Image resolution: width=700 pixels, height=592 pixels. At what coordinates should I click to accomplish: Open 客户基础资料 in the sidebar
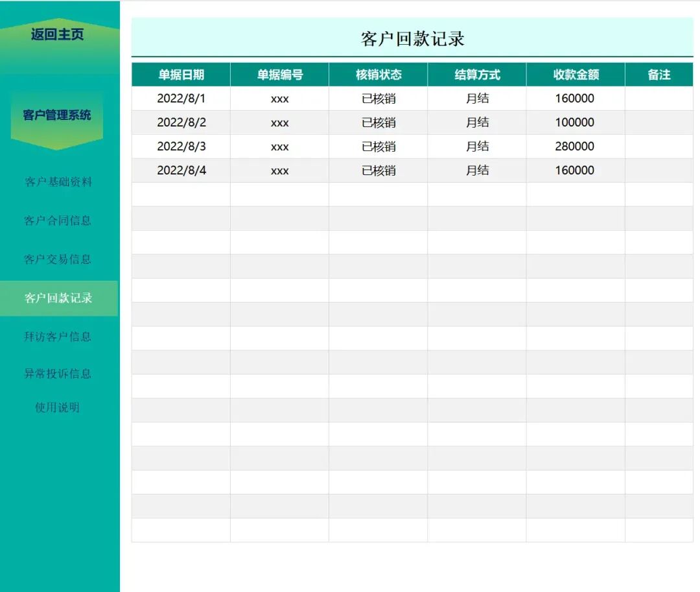[58, 182]
